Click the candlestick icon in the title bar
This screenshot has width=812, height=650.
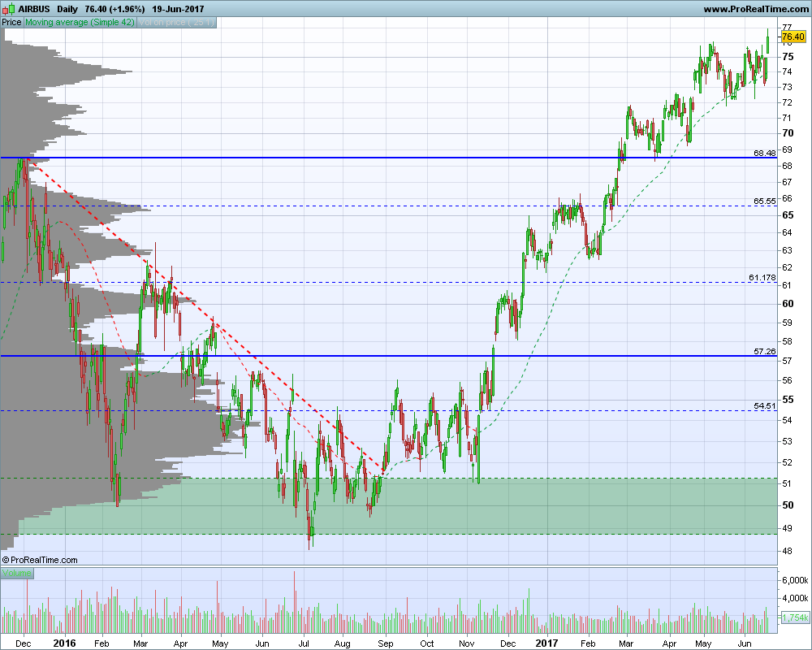(9, 9)
